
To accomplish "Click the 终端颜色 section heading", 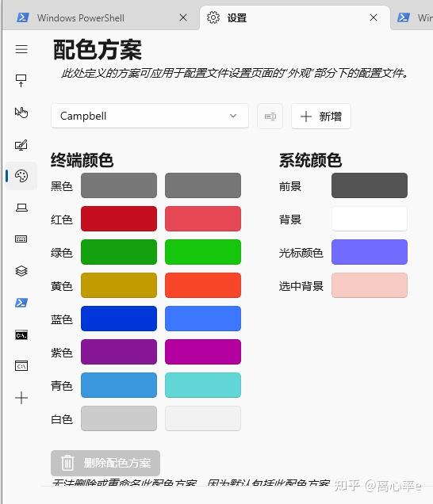I will click(82, 160).
